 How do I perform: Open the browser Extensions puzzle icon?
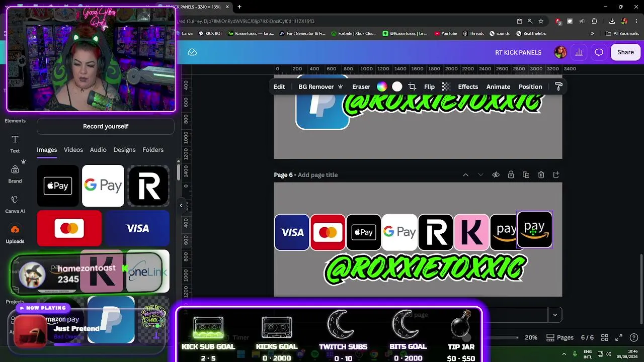[x=594, y=21]
